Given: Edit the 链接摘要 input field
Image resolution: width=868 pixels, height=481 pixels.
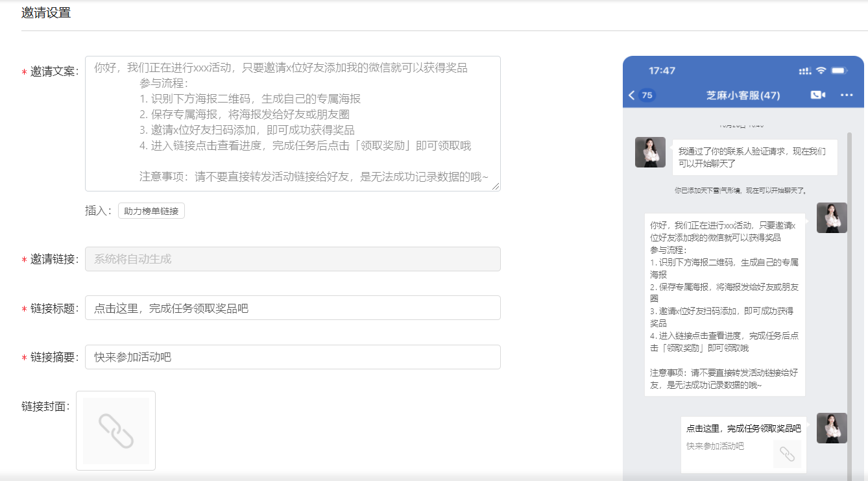Looking at the screenshot, I should [293, 357].
